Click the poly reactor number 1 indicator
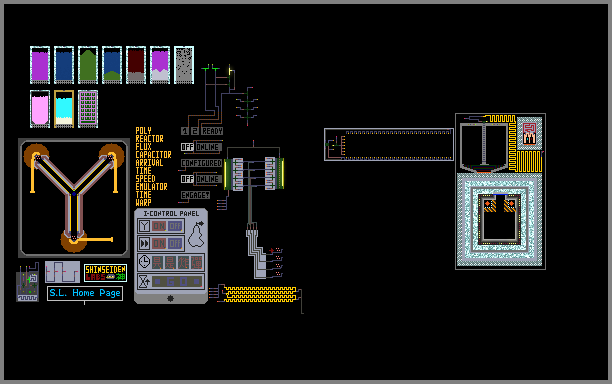This screenshot has width=612, height=384. coord(185,131)
